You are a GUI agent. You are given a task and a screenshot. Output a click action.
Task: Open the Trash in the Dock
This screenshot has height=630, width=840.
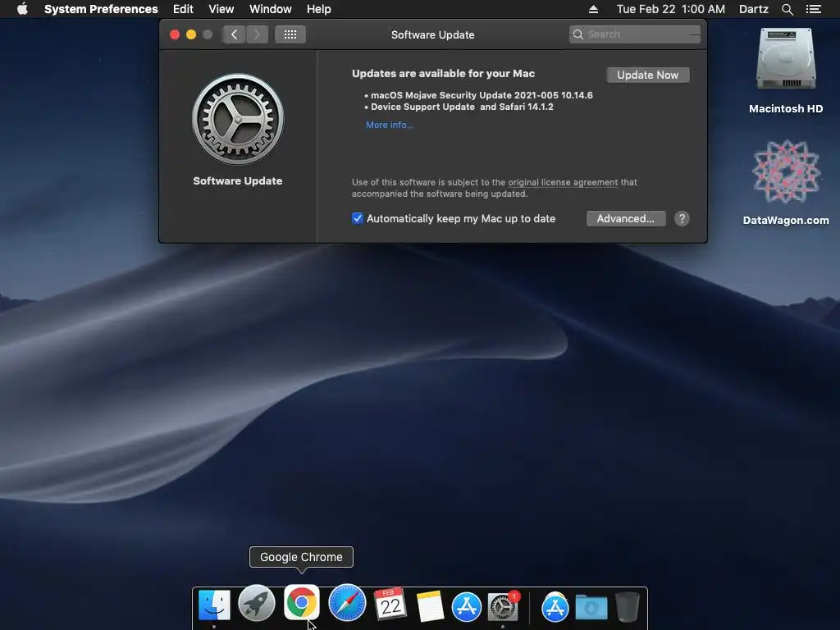627,607
